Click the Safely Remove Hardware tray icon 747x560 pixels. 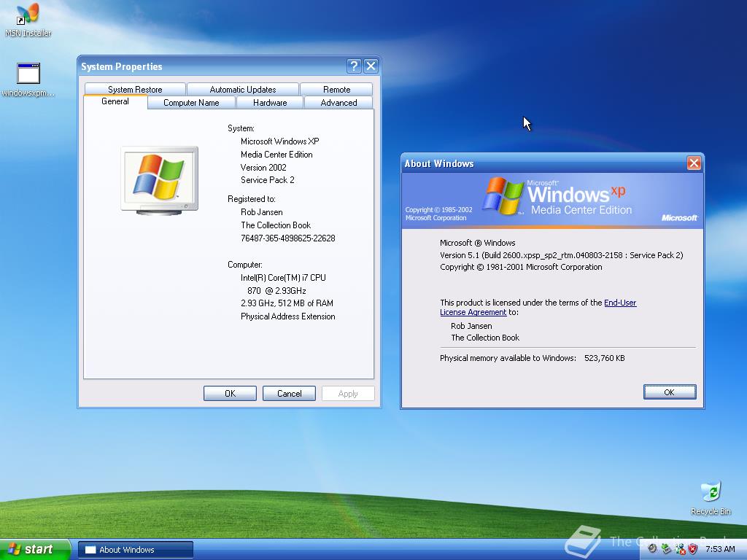point(666,549)
